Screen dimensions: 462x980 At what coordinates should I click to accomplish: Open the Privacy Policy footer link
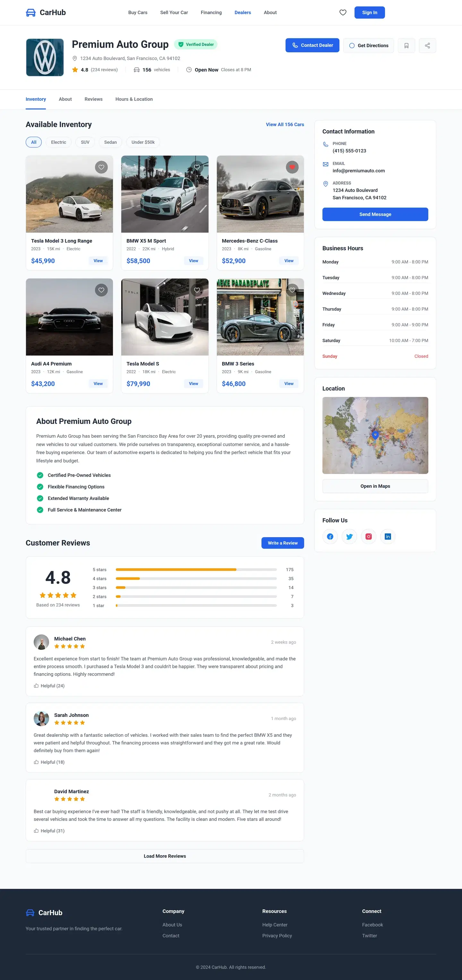(277, 935)
